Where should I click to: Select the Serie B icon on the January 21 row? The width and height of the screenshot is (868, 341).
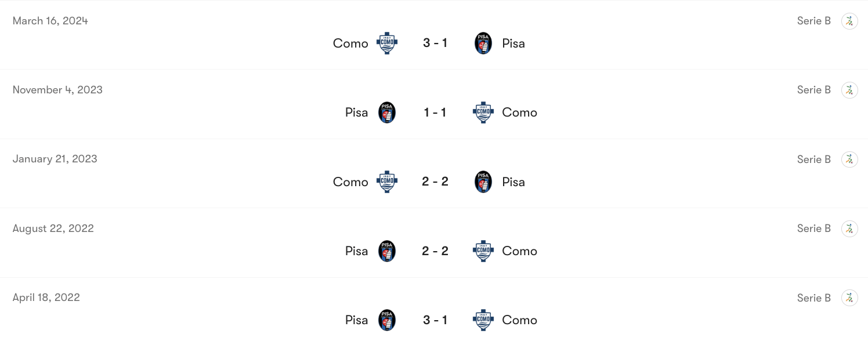pyautogui.click(x=849, y=159)
